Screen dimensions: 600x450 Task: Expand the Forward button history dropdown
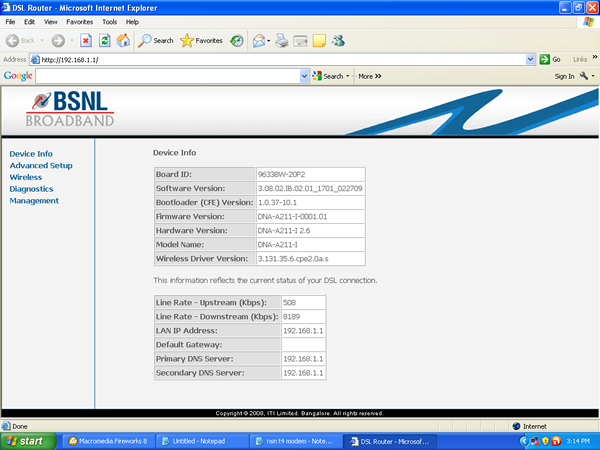click(x=72, y=41)
